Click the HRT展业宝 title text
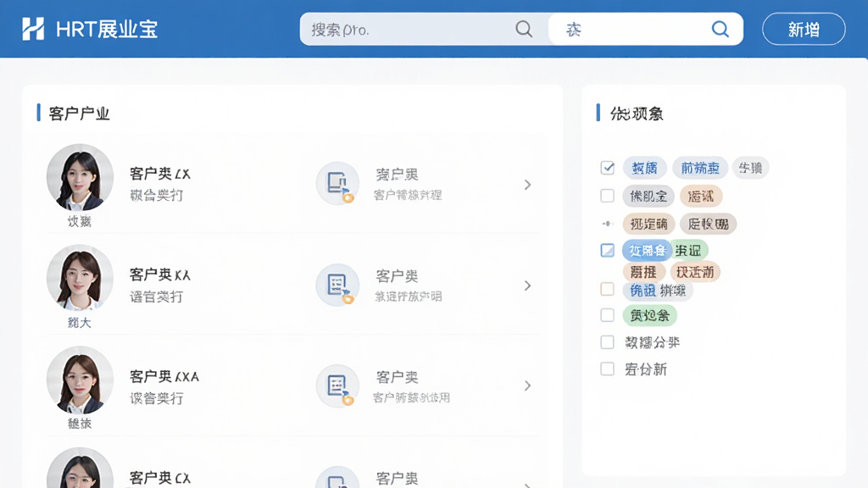Viewport: 868px width, 488px height. click(x=107, y=30)
